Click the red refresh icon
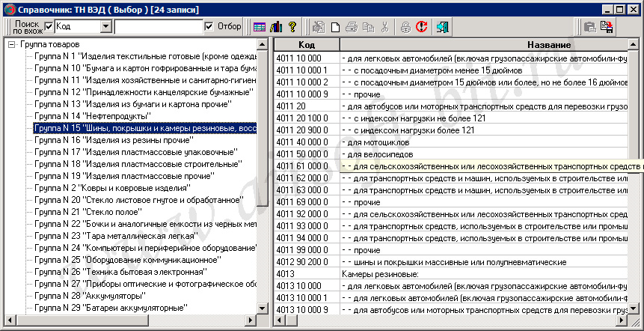Image resolution: width=644 pixels, height=331 pixels. tap(421, 27)
